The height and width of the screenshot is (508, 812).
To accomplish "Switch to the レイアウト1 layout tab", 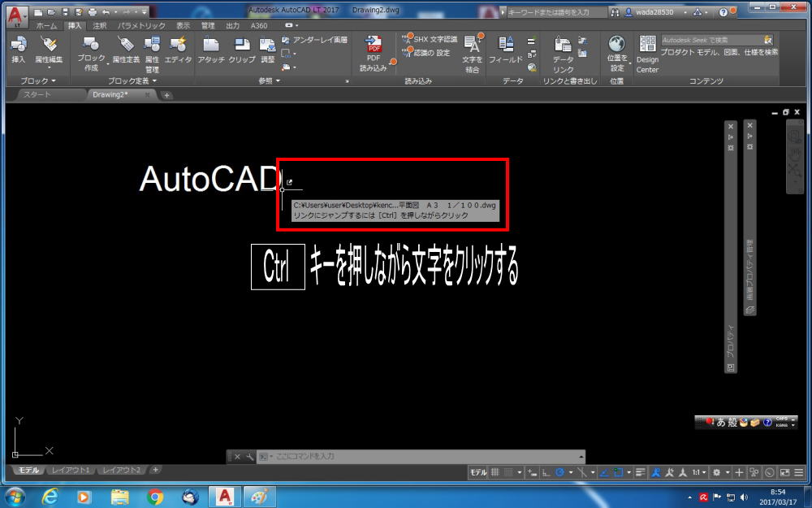I will (71, 470).
